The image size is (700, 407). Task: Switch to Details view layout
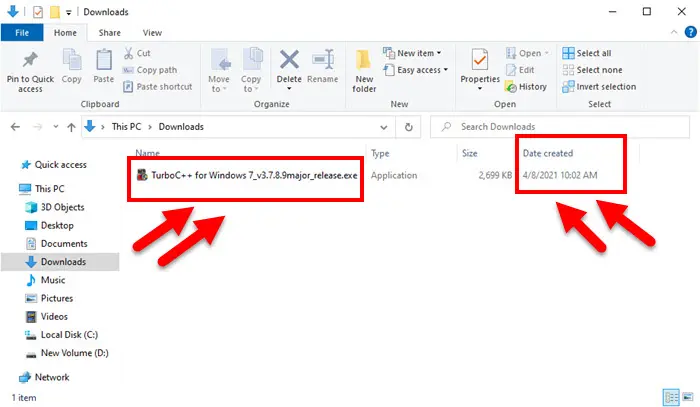click(671, 397)
